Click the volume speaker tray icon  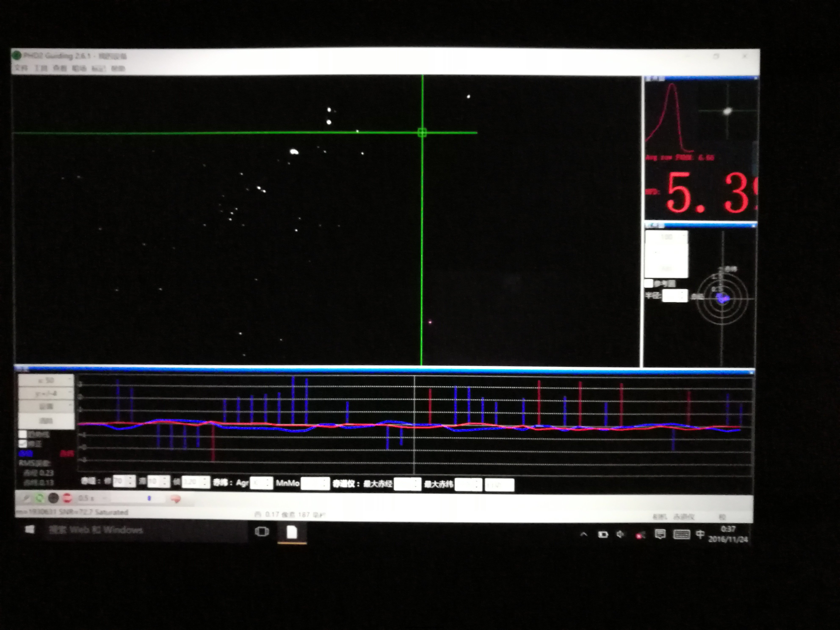pos(620,534)
